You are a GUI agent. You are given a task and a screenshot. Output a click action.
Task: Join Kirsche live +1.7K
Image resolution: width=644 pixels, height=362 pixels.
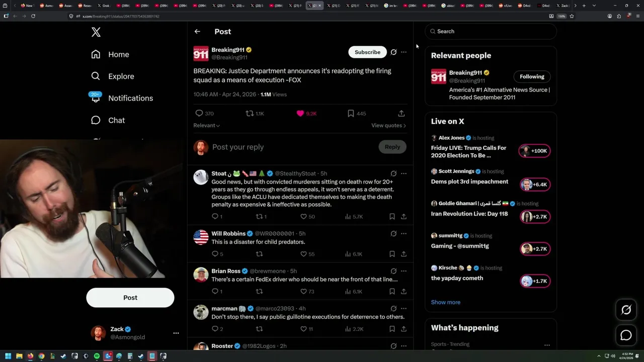[x=535, y=281]
